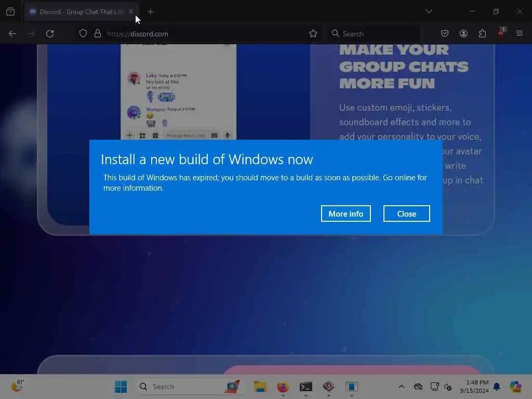
Task: Open the blue window app in taskbar
Action: (352, 387)
